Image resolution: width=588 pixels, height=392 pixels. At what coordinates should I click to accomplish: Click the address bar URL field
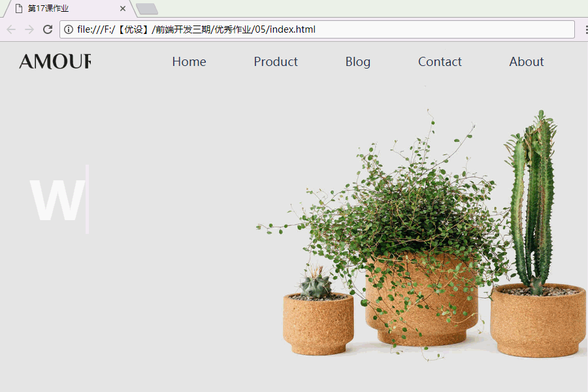pyautogui.click(x=317, y=29)
